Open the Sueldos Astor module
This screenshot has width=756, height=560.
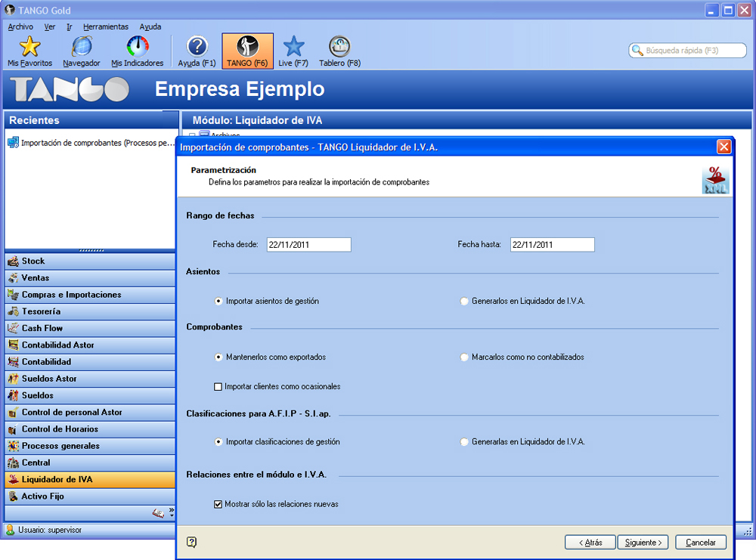90,379
